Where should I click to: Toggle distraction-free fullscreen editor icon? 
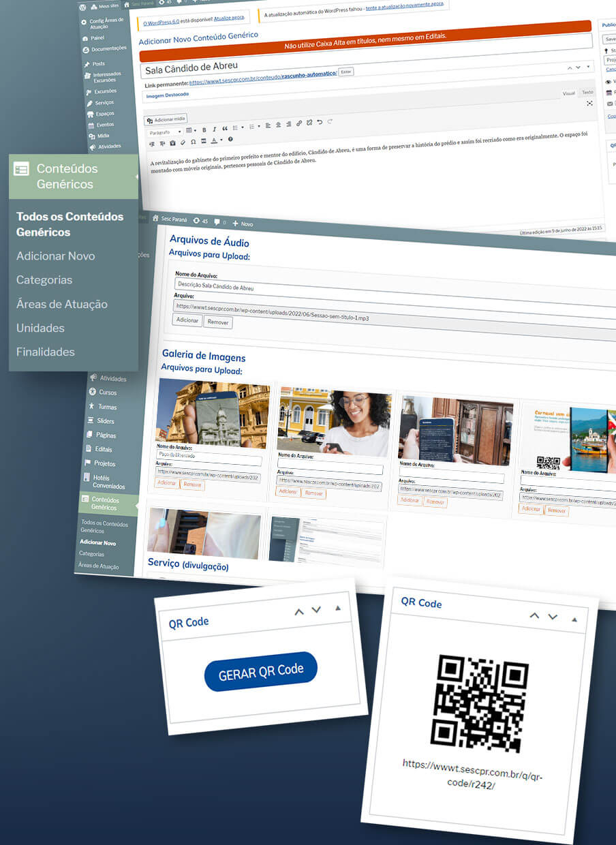coord(589,104)
